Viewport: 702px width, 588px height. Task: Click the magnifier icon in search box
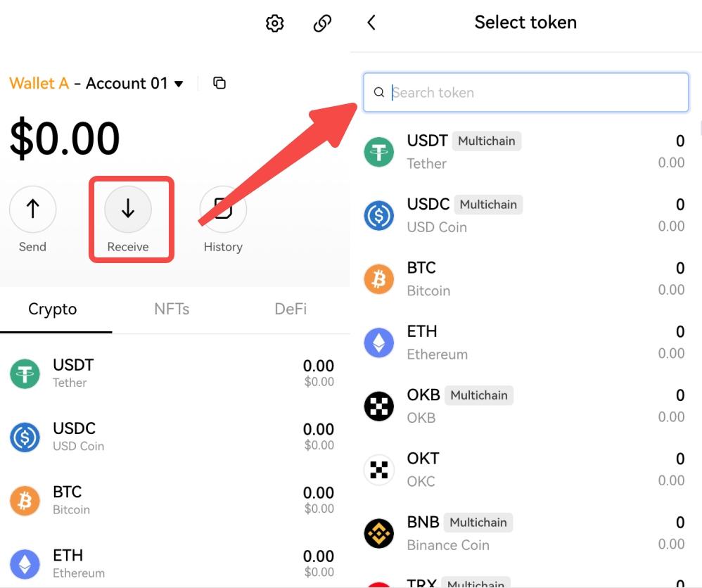point(378,93)
